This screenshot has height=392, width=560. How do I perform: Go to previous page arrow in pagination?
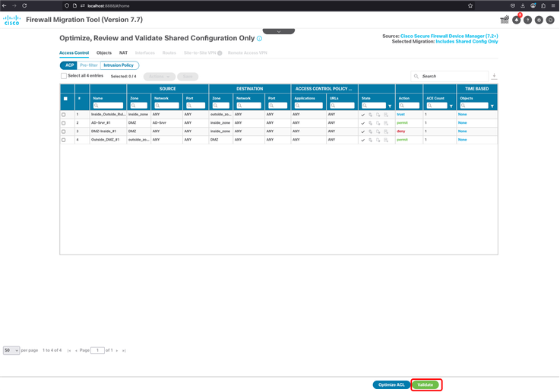76,350
